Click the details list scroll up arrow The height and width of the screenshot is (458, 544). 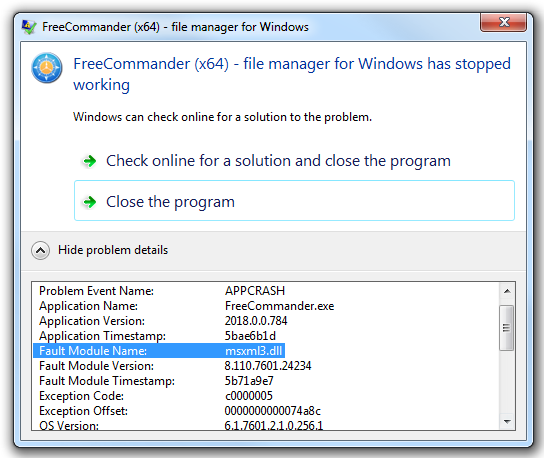(507, 291)
